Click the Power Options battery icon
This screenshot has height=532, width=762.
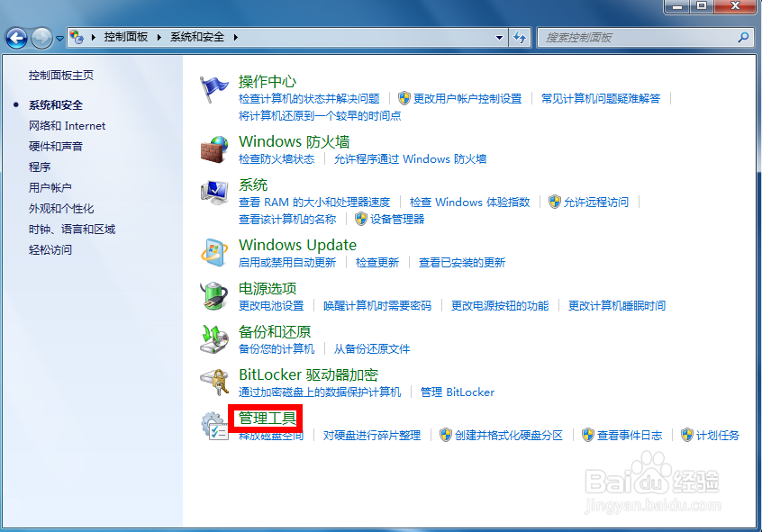coord(214,295)
